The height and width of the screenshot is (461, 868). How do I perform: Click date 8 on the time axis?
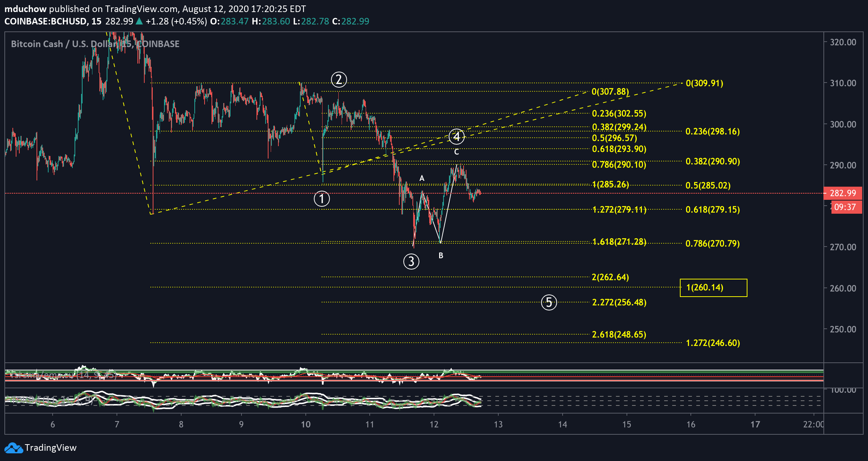[181, 424]
